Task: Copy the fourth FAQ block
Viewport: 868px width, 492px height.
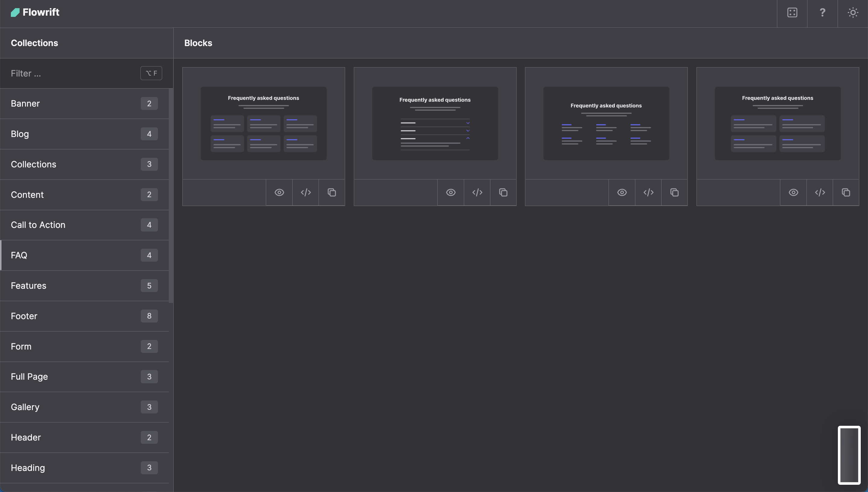Action: tap(846, 193)
